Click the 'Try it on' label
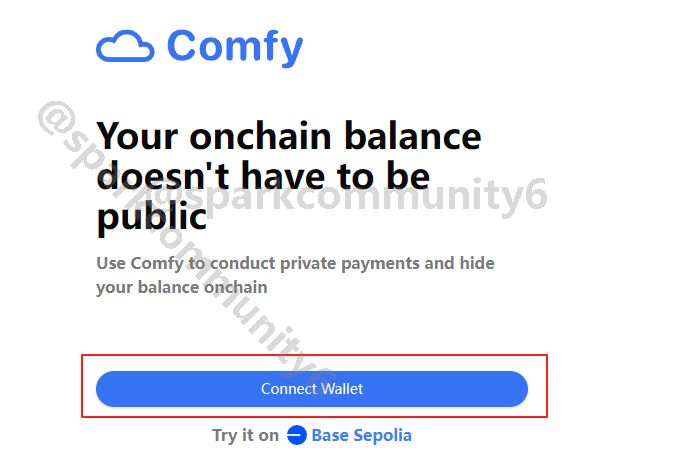The width and height of the screenshot is (693, 473). coord(245,435)
